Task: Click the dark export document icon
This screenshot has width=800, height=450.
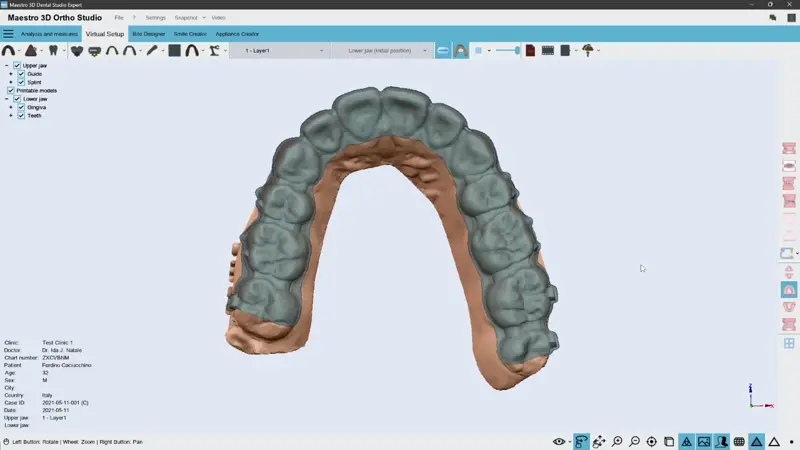Action: tap(565, 51)
